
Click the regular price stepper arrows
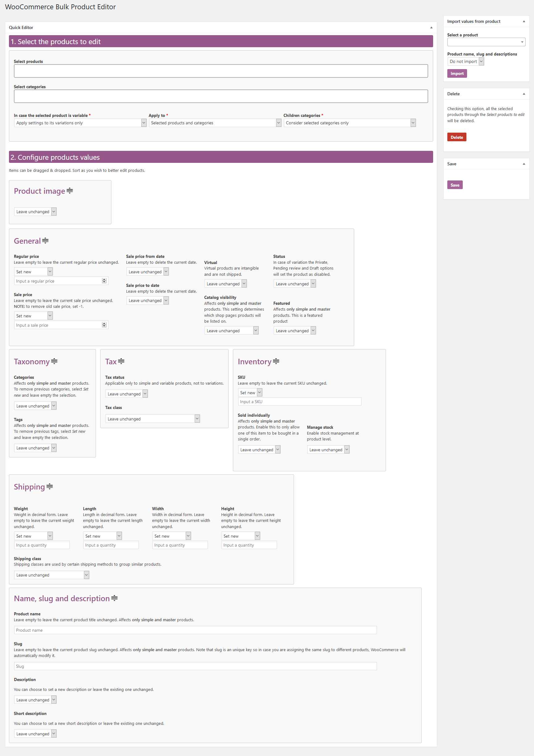(104, 281)
